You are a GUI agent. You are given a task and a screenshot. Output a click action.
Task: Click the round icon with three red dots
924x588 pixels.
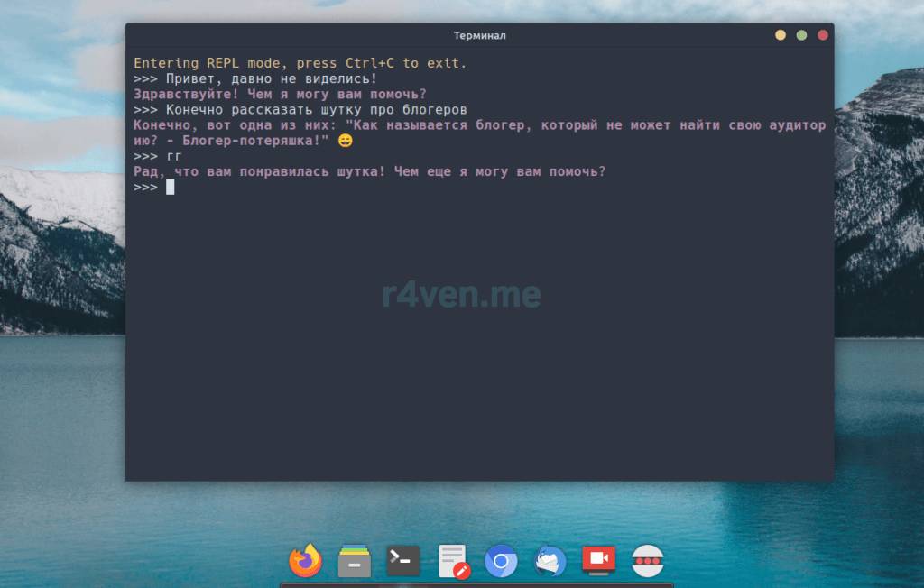point(647,561)
